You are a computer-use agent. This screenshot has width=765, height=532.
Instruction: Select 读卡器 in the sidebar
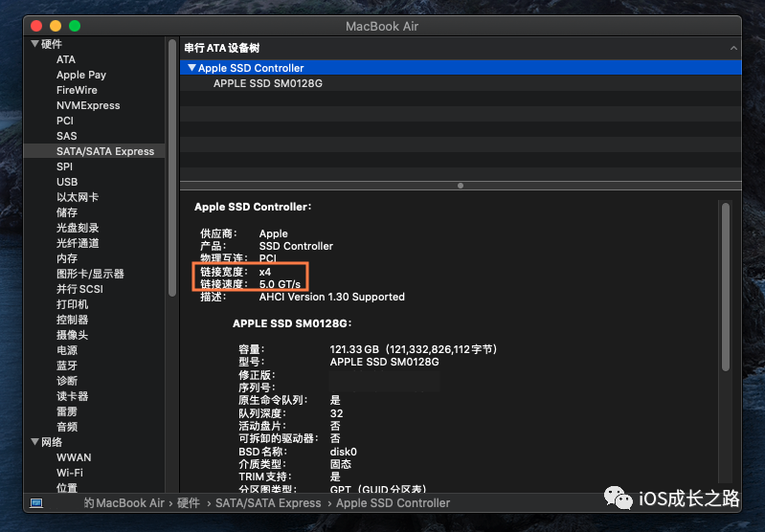point(72,396)
